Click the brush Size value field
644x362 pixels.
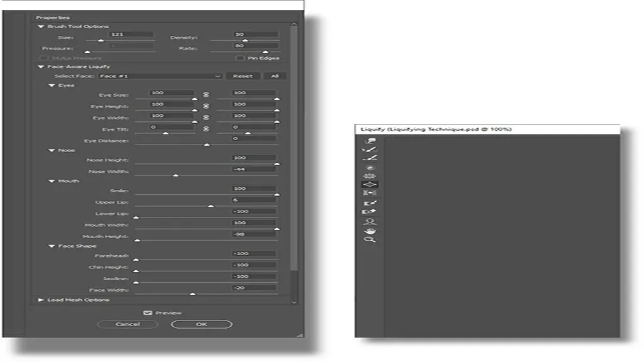click(x=131, y=34)
